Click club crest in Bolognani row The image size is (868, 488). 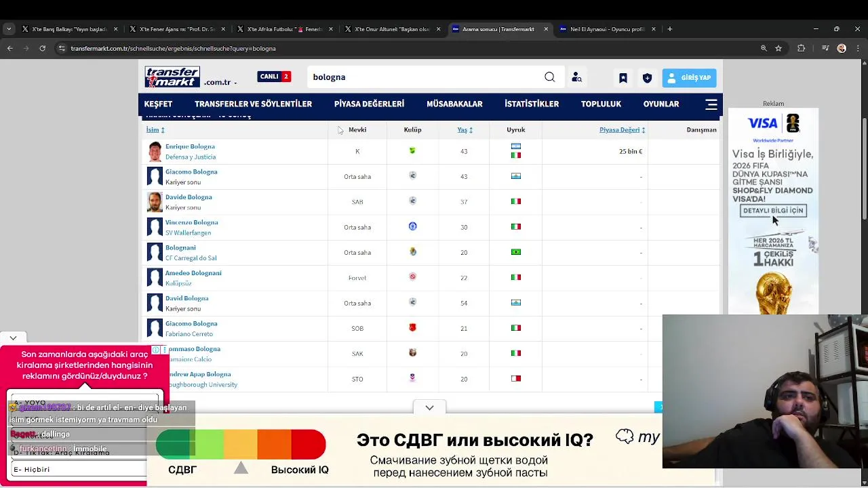(412, 251)
